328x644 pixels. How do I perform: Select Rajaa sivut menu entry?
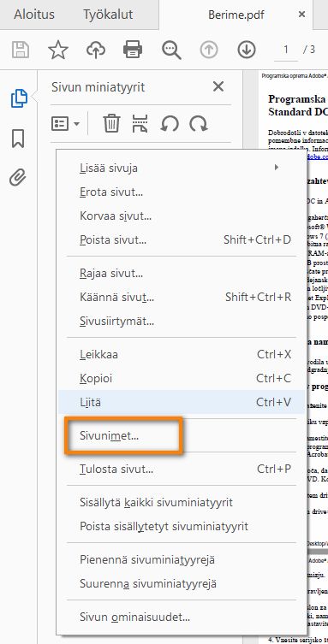(182, 273)
